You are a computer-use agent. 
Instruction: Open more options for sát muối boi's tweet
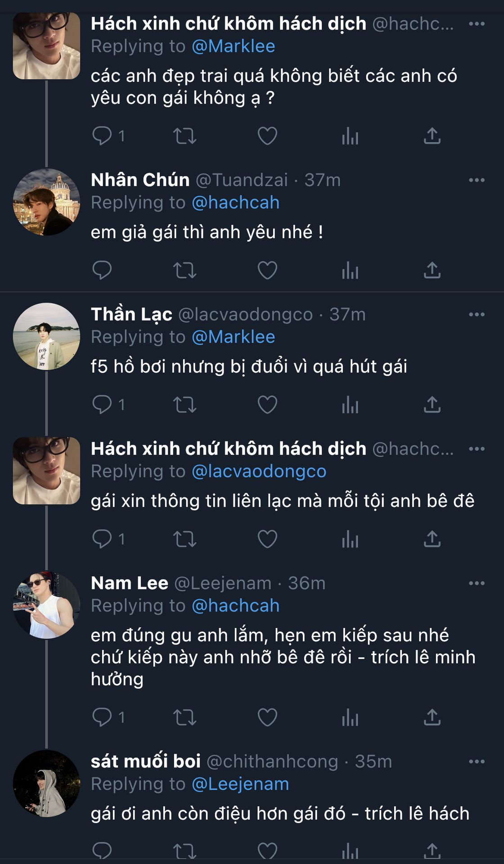(x=477, y=761)
